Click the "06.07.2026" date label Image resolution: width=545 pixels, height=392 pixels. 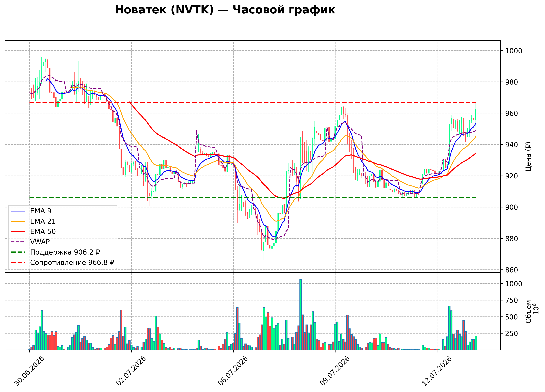(x=233, y=371)
